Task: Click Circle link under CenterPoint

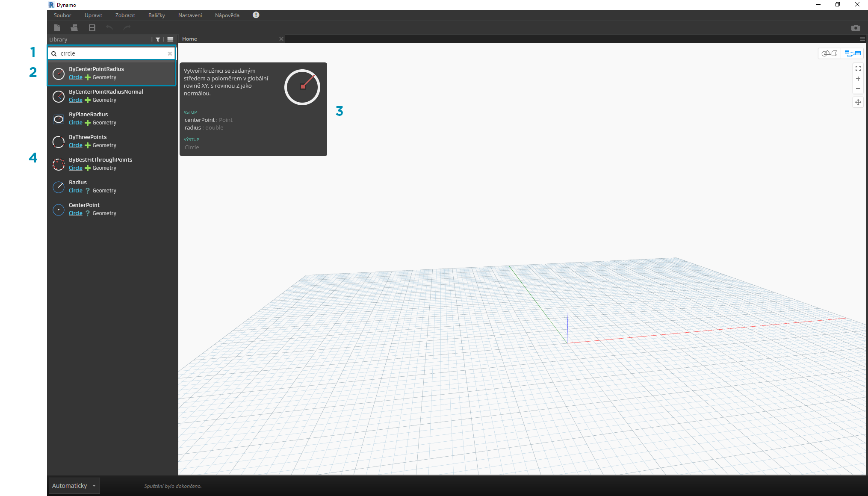Action: 75,213
